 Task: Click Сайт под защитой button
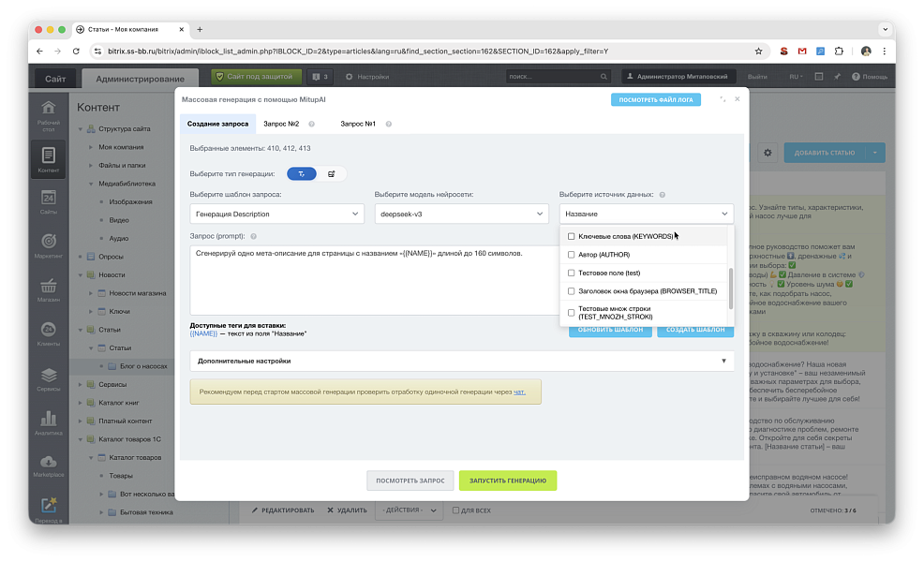click(x=257, y=77)
